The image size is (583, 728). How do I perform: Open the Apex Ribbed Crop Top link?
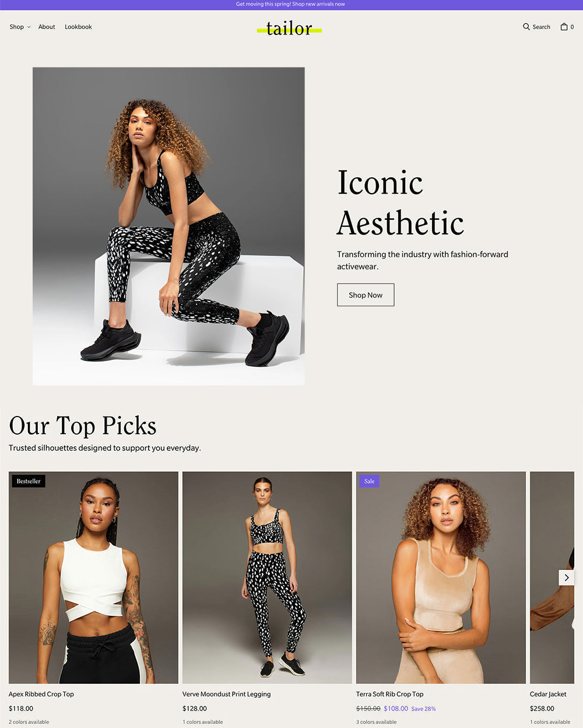pyautogui.click(x=41, y=694)
